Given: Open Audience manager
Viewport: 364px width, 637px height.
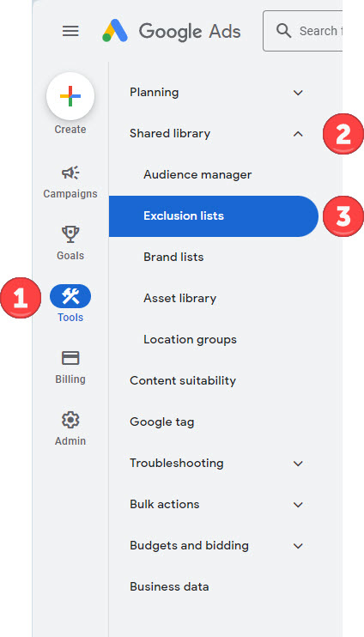Looking at the screenshot, I should (197, 174).
